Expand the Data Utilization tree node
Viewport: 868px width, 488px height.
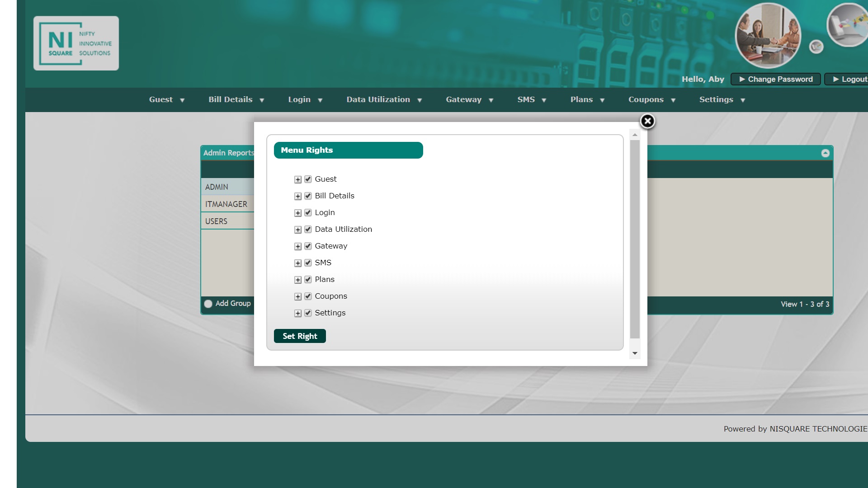297,230
